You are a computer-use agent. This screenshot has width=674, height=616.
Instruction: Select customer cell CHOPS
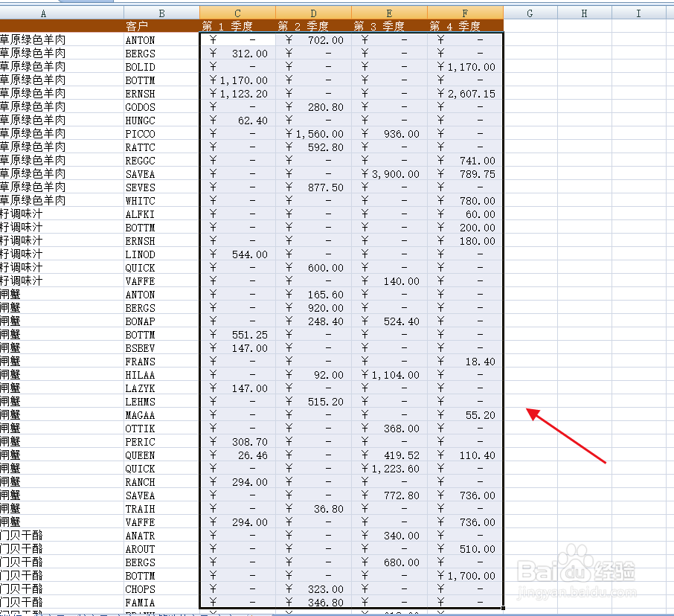[x=161, y=589]
